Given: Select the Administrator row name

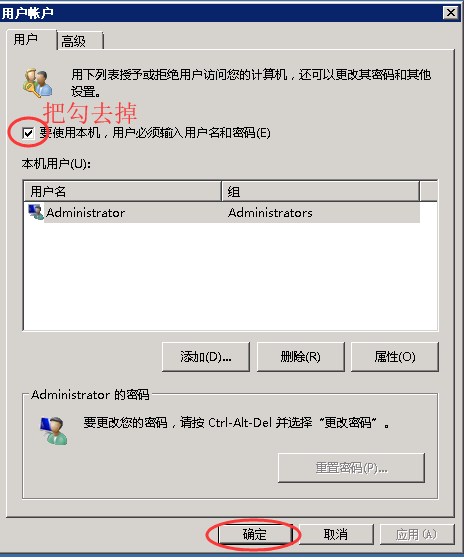Looking at the screenshot, I should pyautogui.click(x=85, y=213).
